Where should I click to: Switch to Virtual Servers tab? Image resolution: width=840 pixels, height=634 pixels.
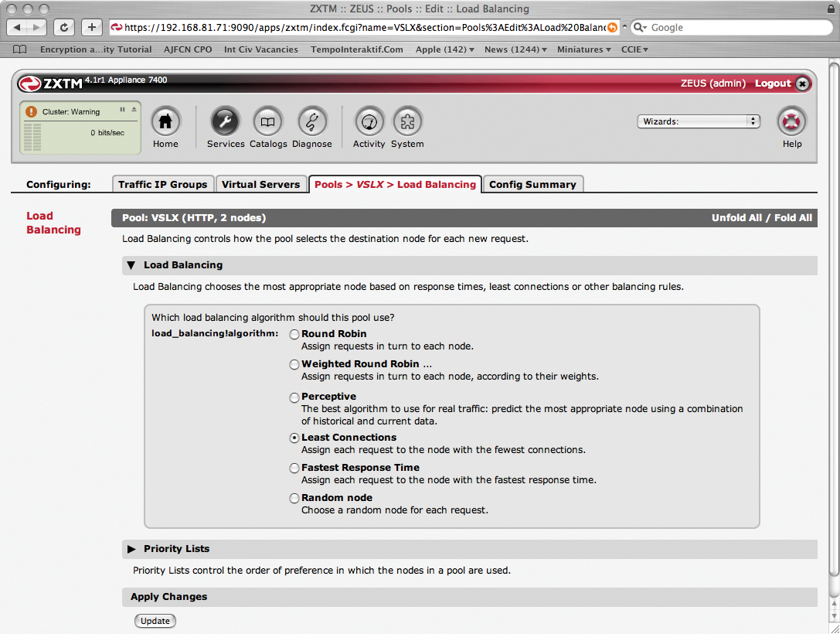[261, 184]
